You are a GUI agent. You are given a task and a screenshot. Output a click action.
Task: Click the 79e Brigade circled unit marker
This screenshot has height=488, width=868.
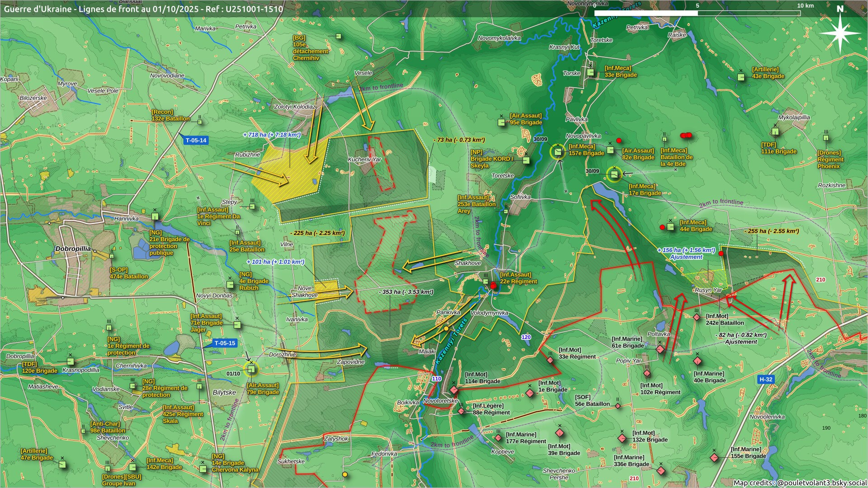click(251, 370)
